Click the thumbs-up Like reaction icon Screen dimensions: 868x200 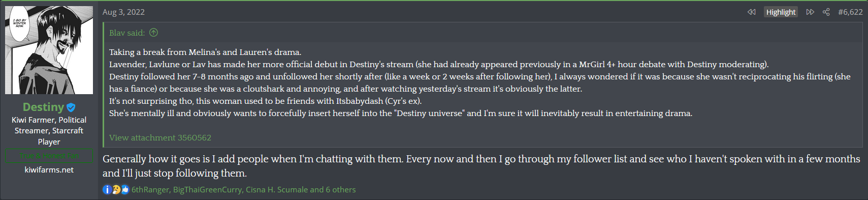tap(125, 190)
